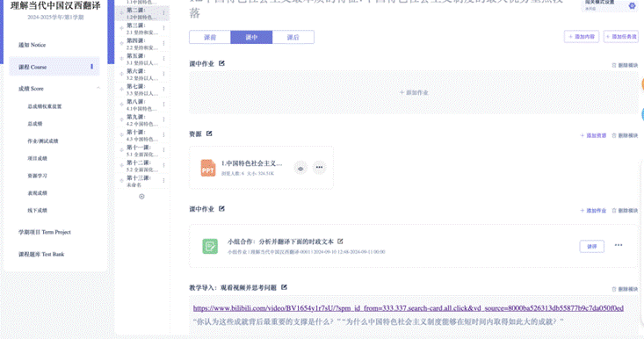Viewport: 644px width, 339px height.
Task: Click the 添加资源 link
Action: 593,135
